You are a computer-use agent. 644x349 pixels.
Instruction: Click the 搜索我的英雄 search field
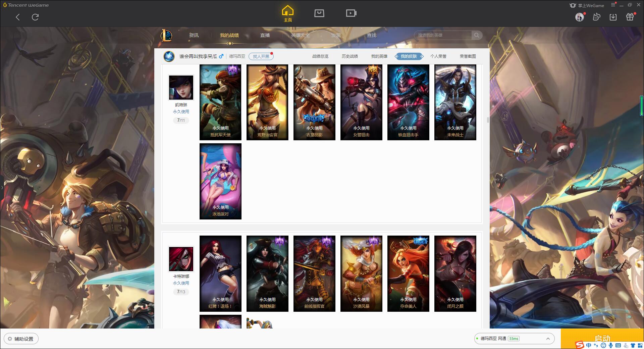(x=443, y=35)
